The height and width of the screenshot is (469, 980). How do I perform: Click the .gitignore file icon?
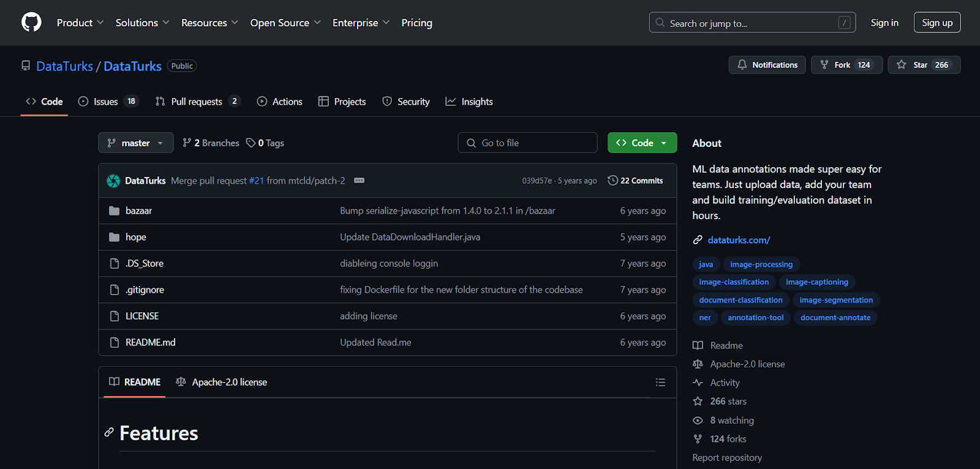click(114, 290)
